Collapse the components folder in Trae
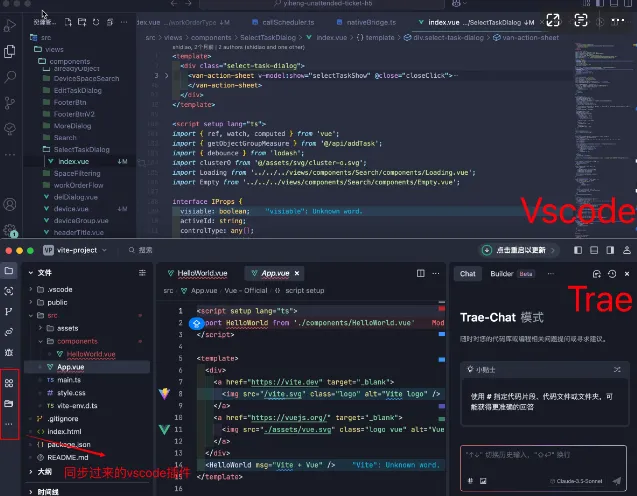The height and width of the screenshot is (496, 637). pos(40,341)
